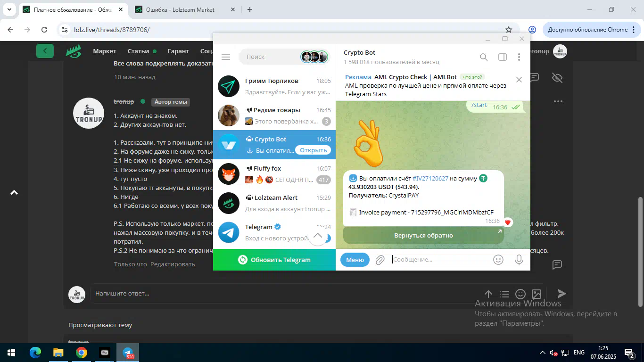Open the Telegram emoji picker icon
This screenshot has height=362, width=644.
498,260
